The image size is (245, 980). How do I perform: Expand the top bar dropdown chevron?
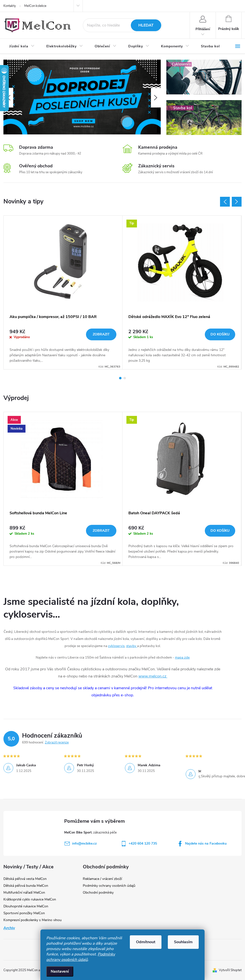click(x=78, y=6)
